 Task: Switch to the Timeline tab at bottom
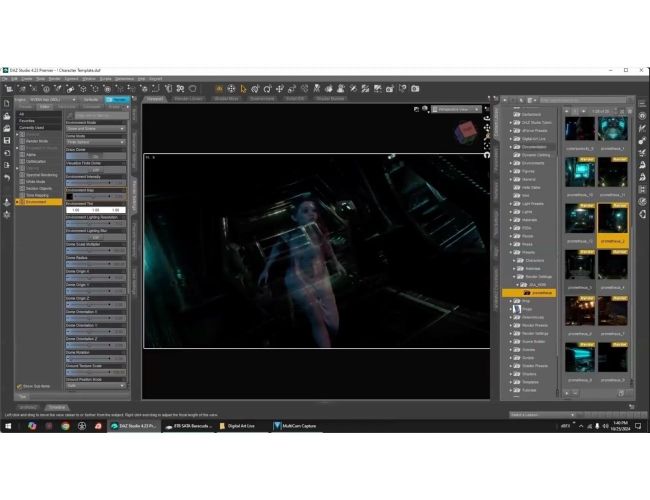pos(57,408)
